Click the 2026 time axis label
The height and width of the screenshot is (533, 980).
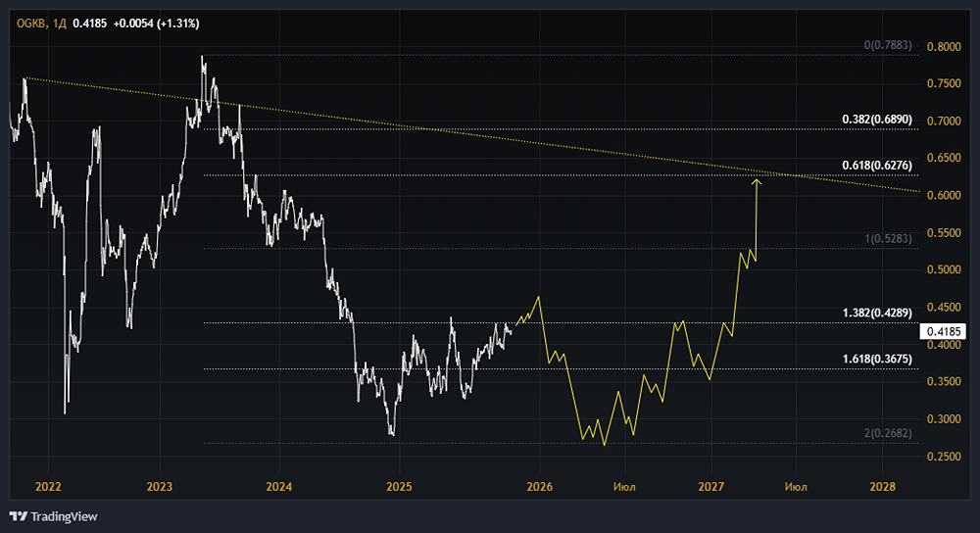(539, 487)
